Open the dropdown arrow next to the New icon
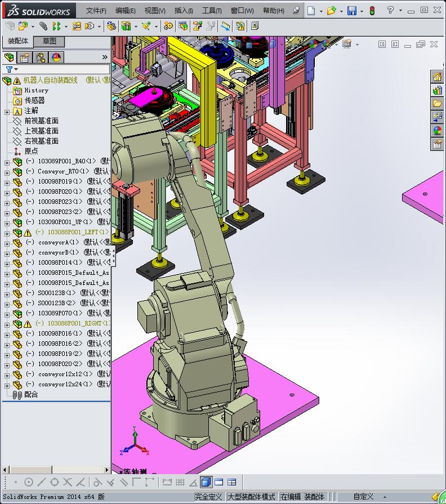 pyautogui.click(x=321, y=11)
